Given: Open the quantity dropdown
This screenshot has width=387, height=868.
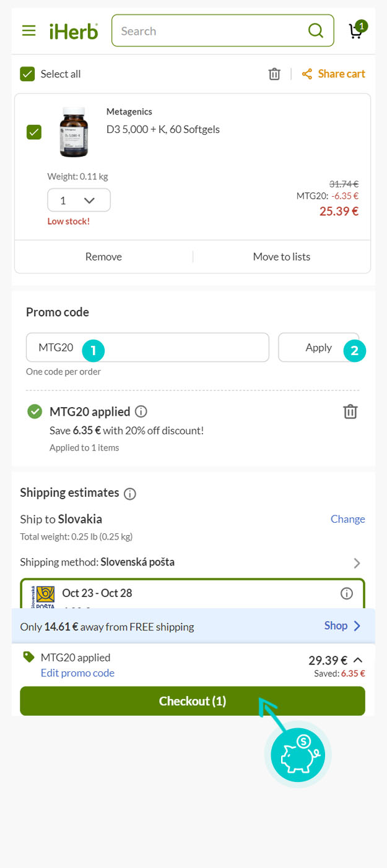Looking at the screenshot, I should click(x=79, y=200).
